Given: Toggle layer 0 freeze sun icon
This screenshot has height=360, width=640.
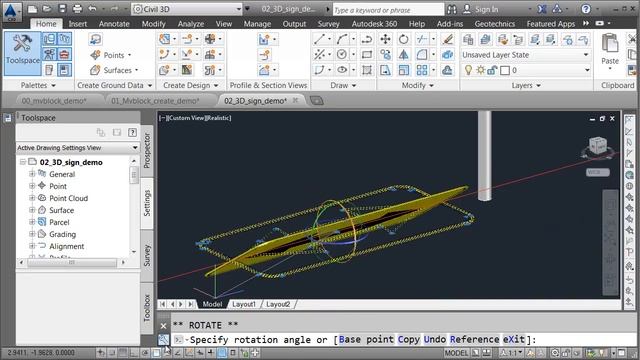Looking at the screenshot, I should click(x=480, y=70).
